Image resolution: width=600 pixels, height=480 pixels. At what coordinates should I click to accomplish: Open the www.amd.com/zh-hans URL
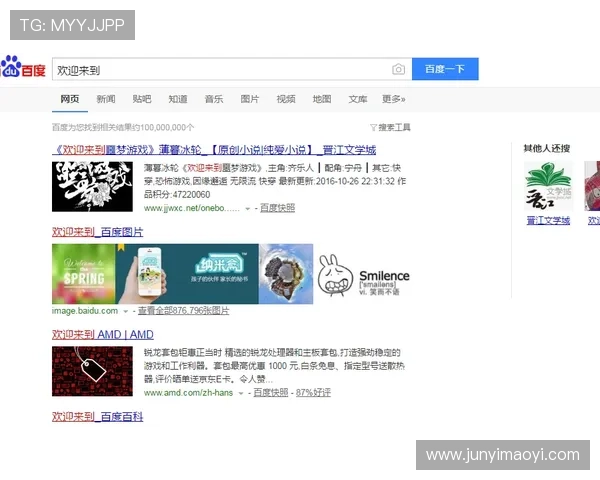coord(188,393)
